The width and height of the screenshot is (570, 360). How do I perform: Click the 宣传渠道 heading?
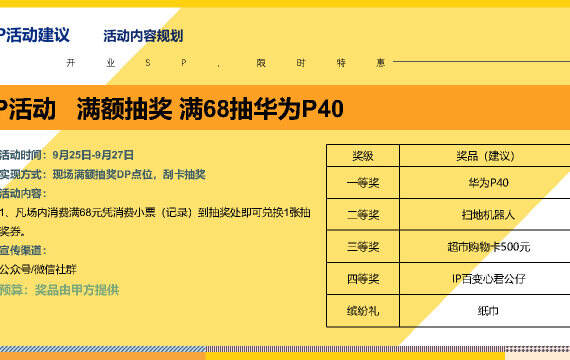tap(23, 251)
